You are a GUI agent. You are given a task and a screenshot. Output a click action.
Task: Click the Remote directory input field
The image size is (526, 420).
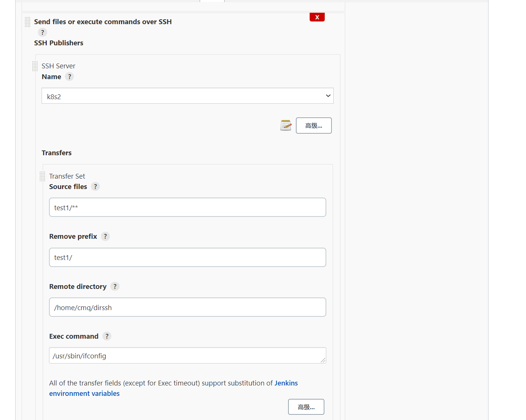click(187, 307)
